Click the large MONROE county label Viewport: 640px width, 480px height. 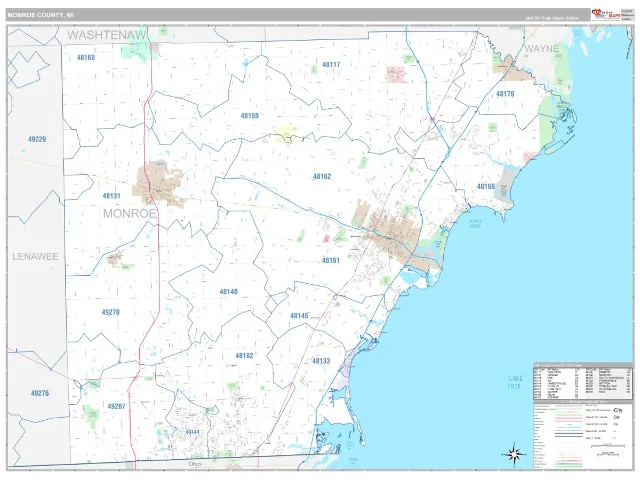click(130, 213)
